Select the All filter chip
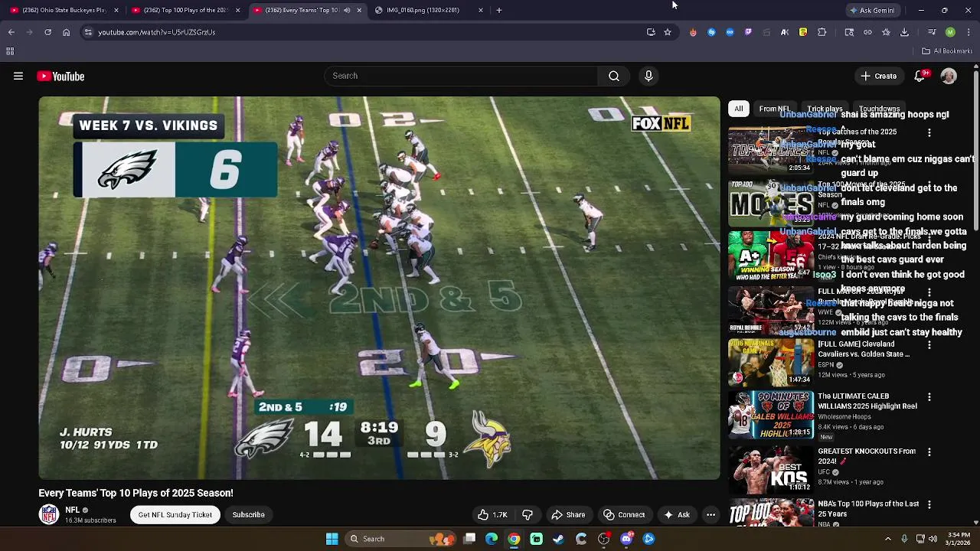Viewport: 980px width, 551px height. [739, 109]
